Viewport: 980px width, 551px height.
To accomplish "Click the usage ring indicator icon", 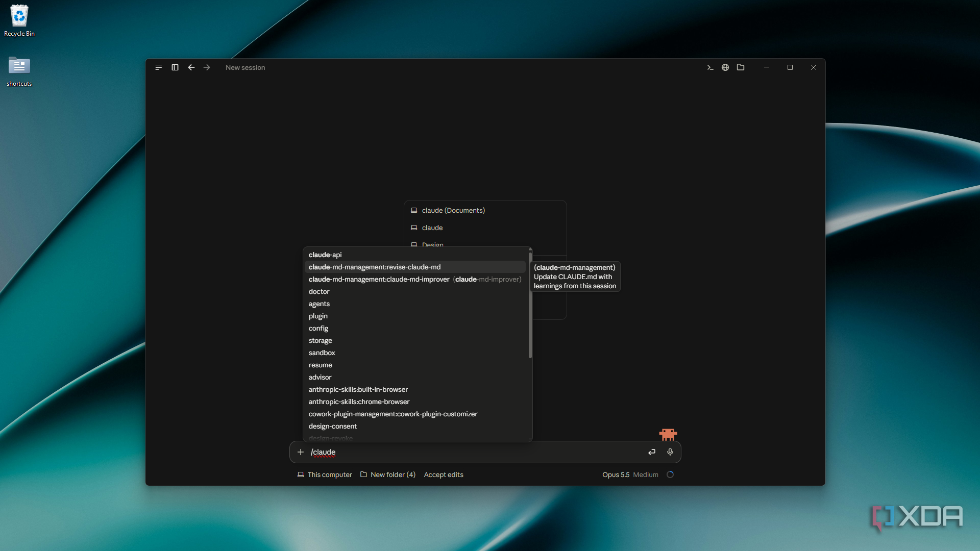I will click(670, 474).
